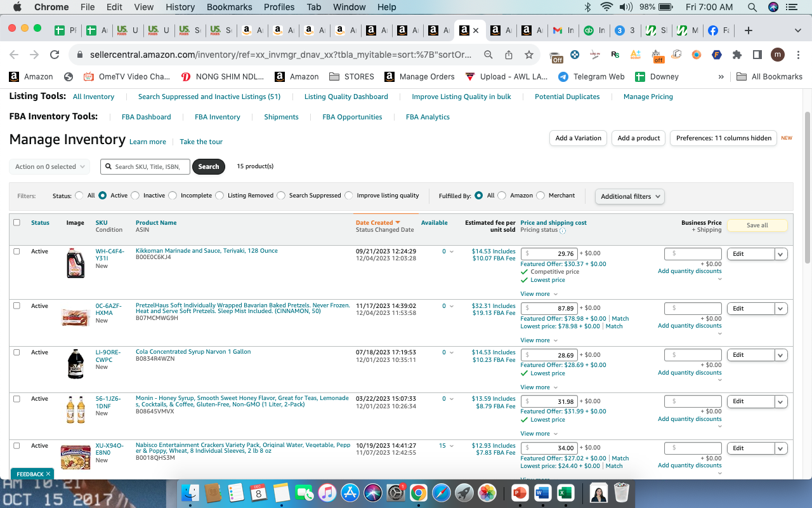Open the Additional filters dropdown
The height and width of the screenshot is (508, 812).
pos(630,196)
